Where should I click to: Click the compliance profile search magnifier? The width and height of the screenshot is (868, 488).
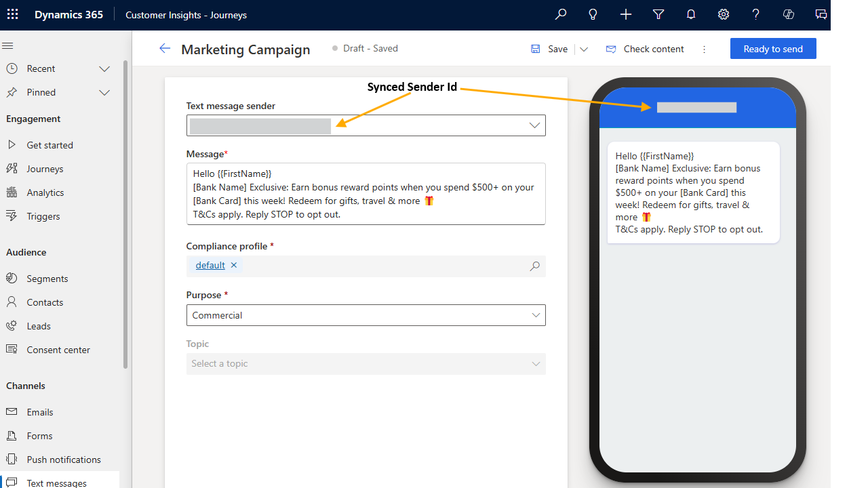(x=535, y=266)
